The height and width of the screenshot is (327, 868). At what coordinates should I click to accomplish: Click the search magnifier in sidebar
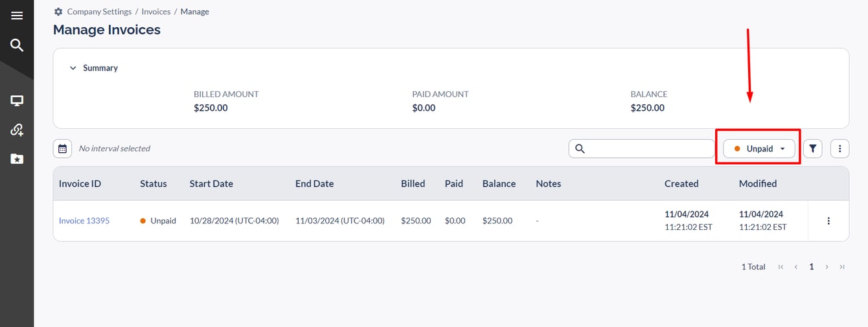point(17,45)
